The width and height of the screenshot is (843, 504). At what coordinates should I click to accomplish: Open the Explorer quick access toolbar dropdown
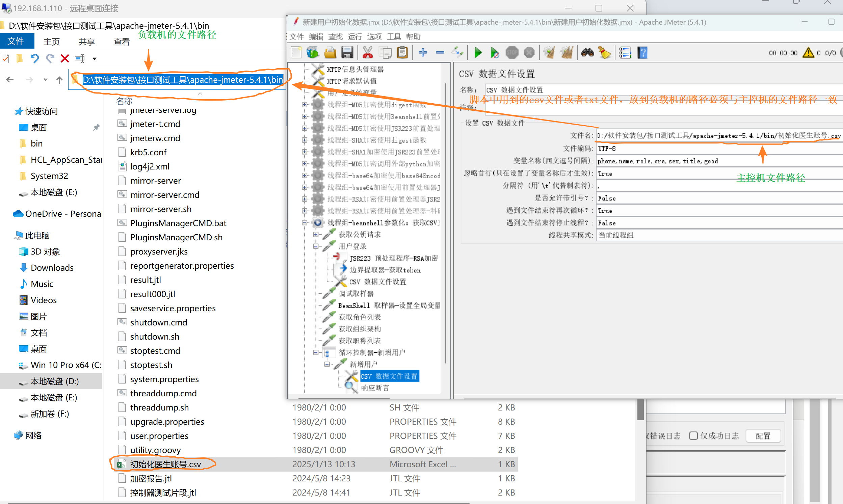tap(95, 59)
